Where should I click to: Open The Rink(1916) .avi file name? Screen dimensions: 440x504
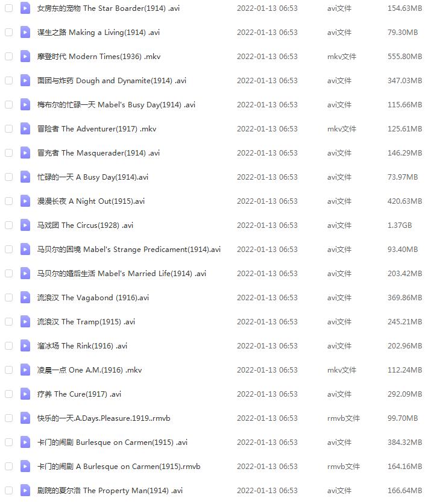[x=83, y=346]
